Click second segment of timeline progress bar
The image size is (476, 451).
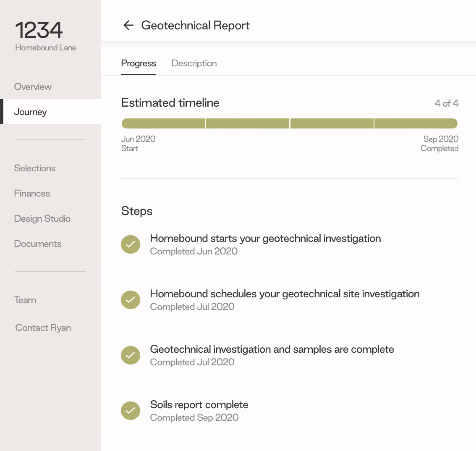click(x=247, y=123)
